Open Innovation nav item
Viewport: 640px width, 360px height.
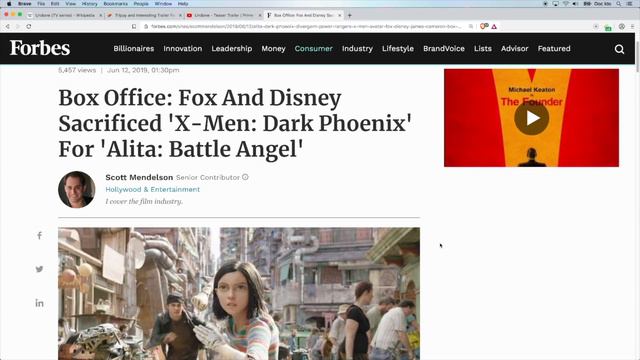(x=183, y=48)
